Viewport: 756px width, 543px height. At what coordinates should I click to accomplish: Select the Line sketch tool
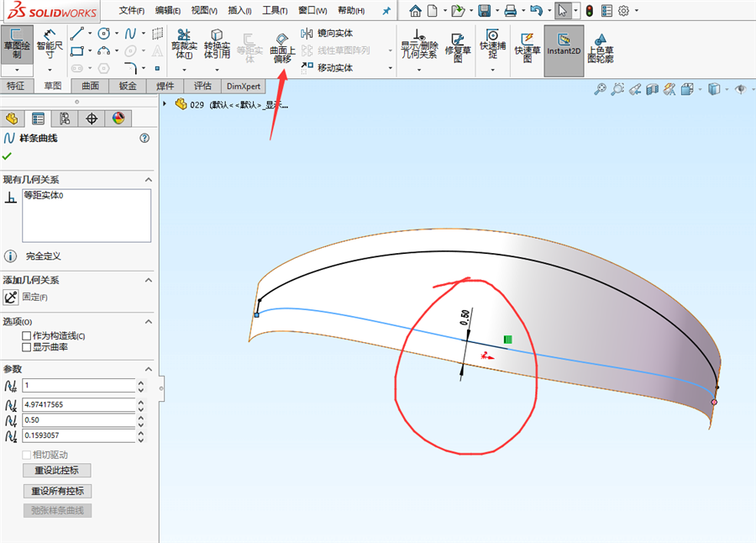(x=77, y=34)
